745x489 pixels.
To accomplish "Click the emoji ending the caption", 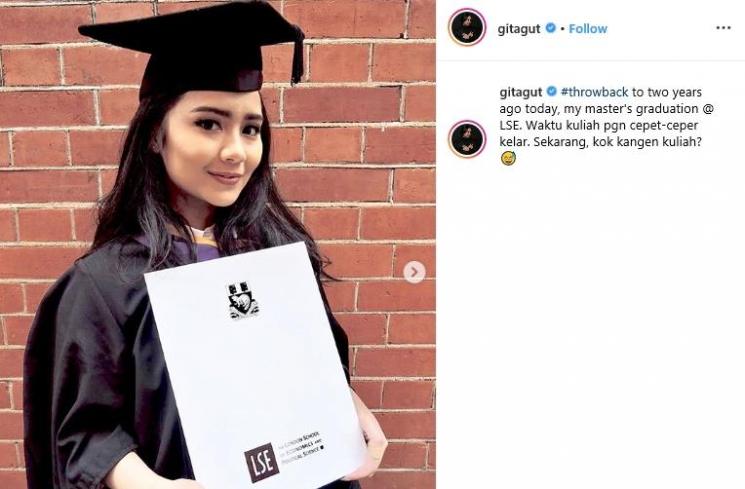I will click(508, 159).
